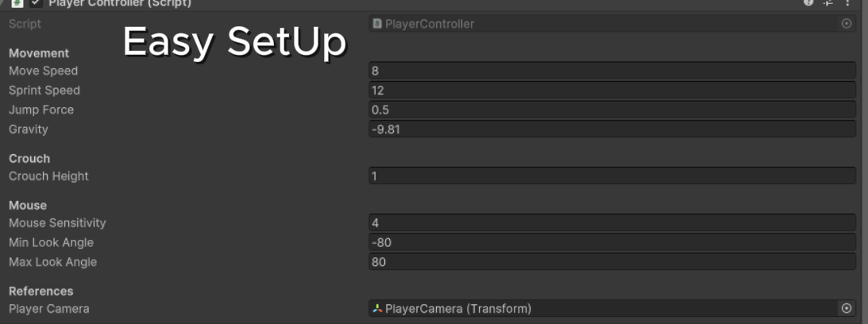Open the component's three-dot options menu

847,3
